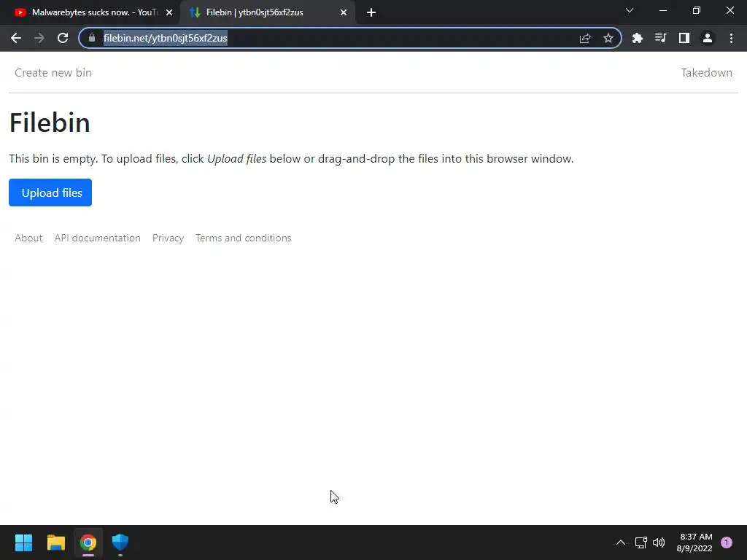Reload the Filebin page
This screenshot has height=560, width=747.
pos(63,38)
